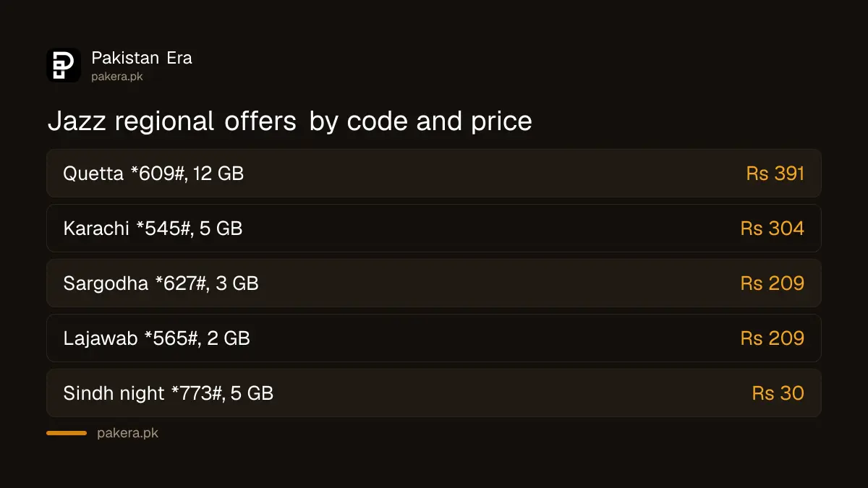This screenshot has height=488, width=868.
Task: Click the 12 GB data amount text
Action: click(218, 174)
